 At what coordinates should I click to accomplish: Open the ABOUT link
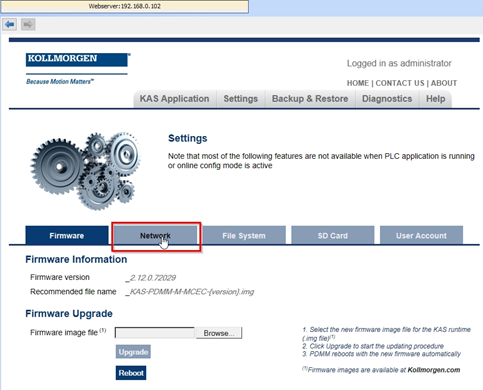point(444,83)
